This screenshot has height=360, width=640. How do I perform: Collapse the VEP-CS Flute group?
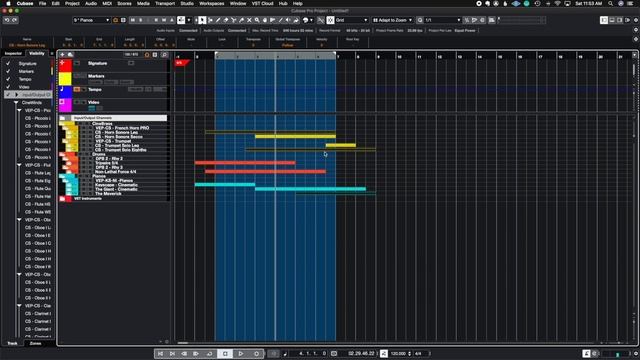19,165
